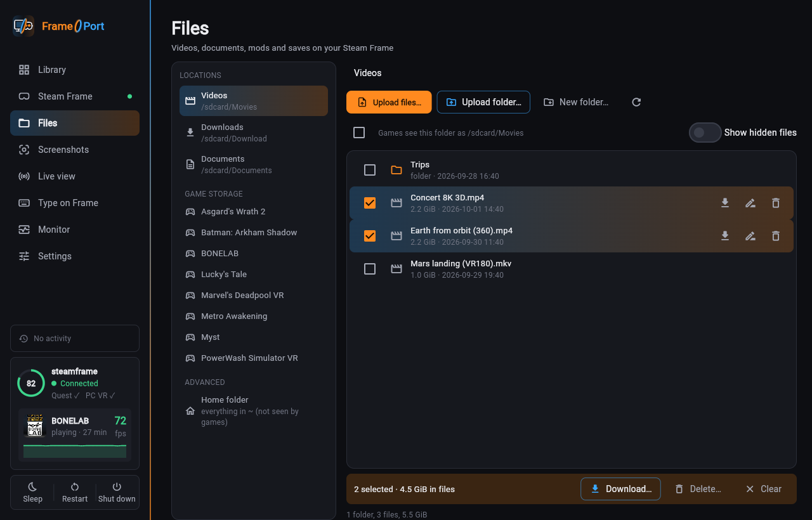812x520 pixels.
Task: Click Upload files button
Action: click(389, 102)
